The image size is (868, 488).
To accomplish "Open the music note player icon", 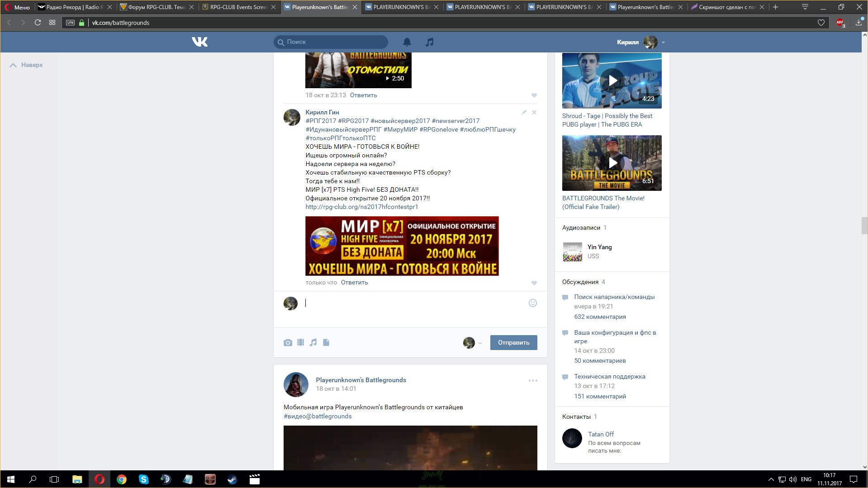I will coord(429,42).
